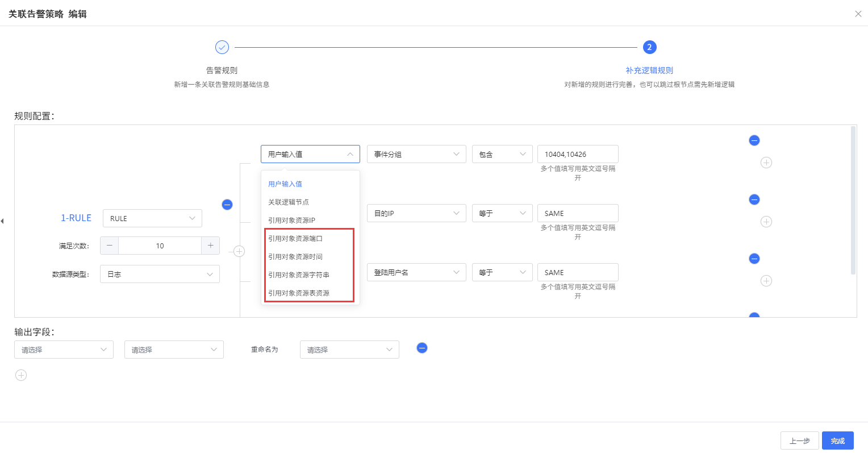Go back with 上一步 button

(x=799, y=440)
